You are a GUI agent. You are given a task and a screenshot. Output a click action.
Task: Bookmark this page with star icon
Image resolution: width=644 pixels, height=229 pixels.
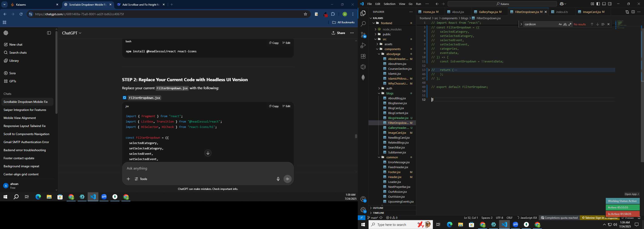click(x=305, y=14)
